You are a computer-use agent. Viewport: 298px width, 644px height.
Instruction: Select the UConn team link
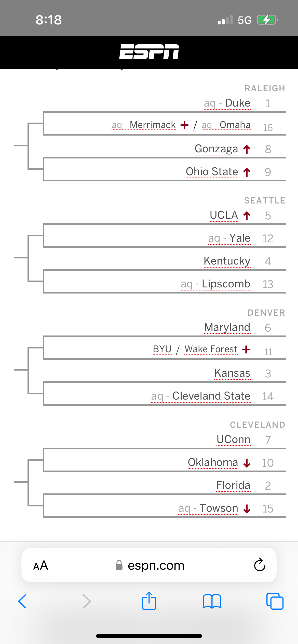pyautogui.click(x=234, y=440)
